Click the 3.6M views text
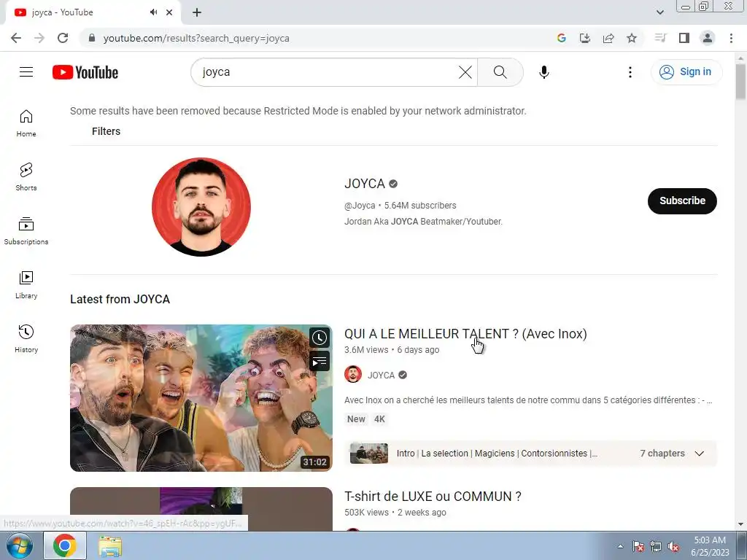 (366, 349)
